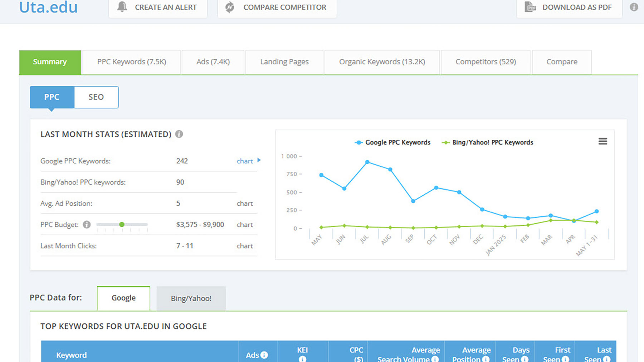Select the Bing/Yahoo! PPC data tab

[x=191, y=298]
